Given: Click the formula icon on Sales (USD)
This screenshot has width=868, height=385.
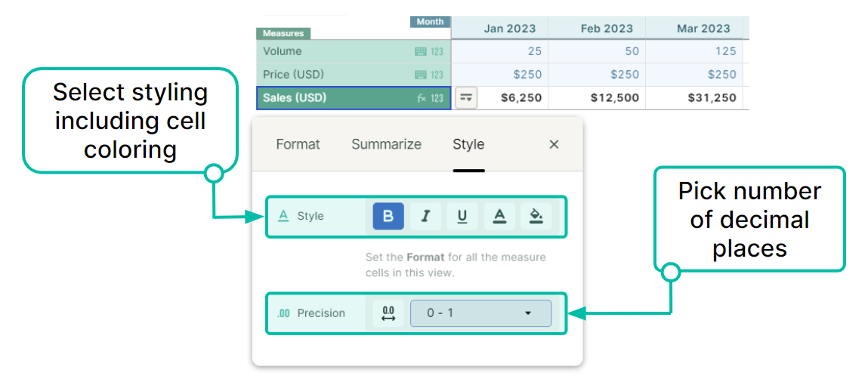Looking at the screenshot, I should pos(422,98).
